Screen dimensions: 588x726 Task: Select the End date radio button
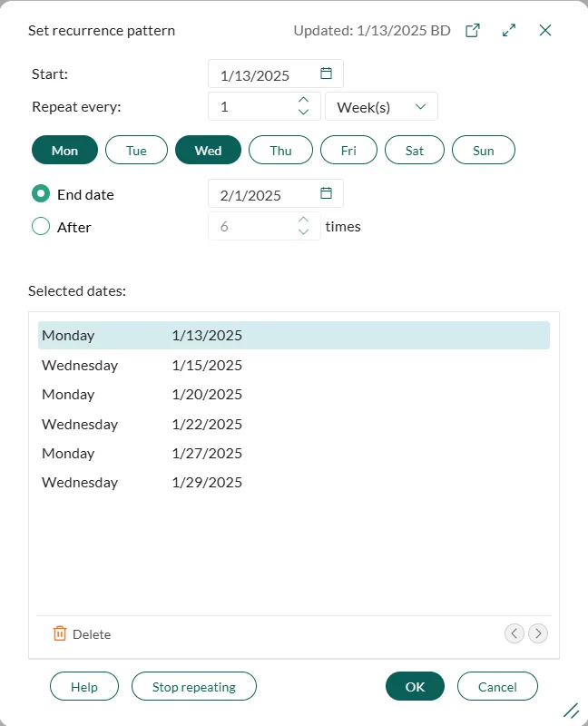(41, 194)
